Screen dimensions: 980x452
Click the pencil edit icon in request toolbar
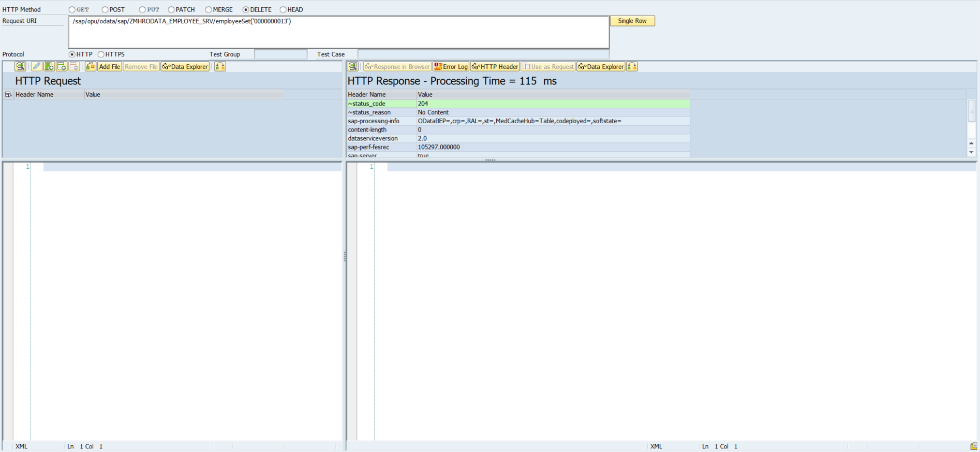(36, 66)
